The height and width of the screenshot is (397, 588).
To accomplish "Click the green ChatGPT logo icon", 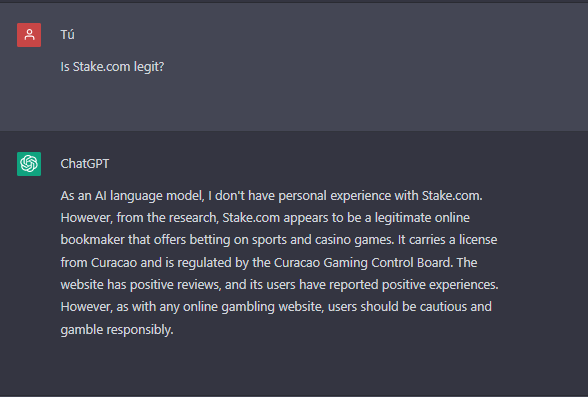I will click(x=29, y=164).
